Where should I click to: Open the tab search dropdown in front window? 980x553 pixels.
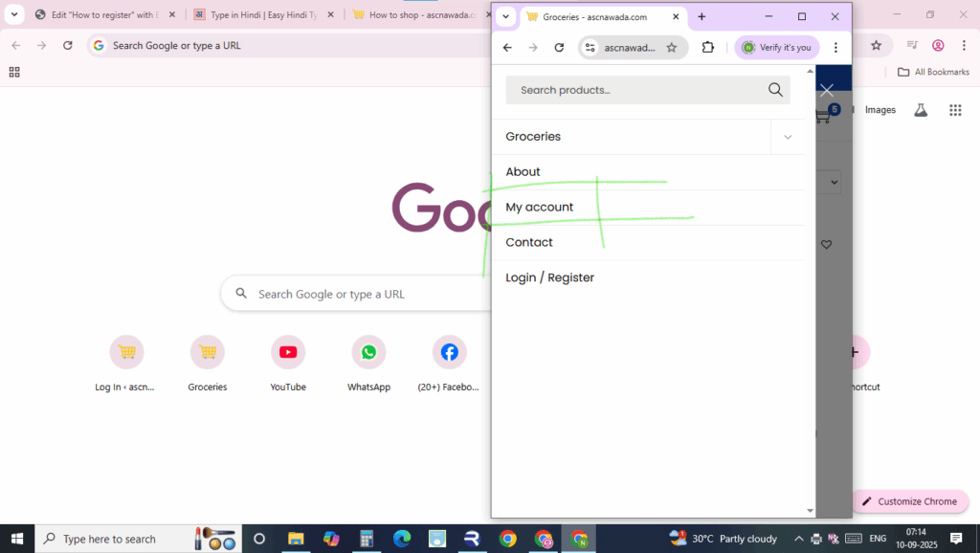506,17
